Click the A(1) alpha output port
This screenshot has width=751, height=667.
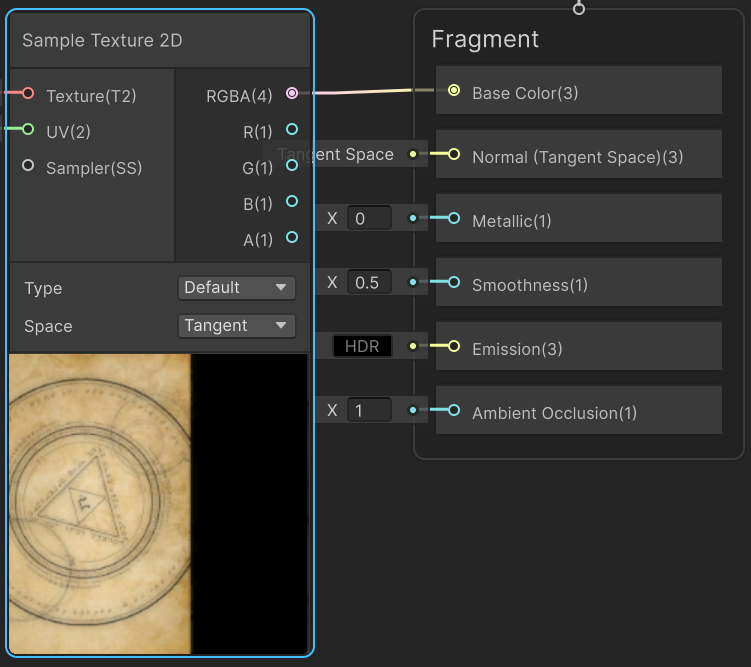pyautogui.click(x=292, y=237)
